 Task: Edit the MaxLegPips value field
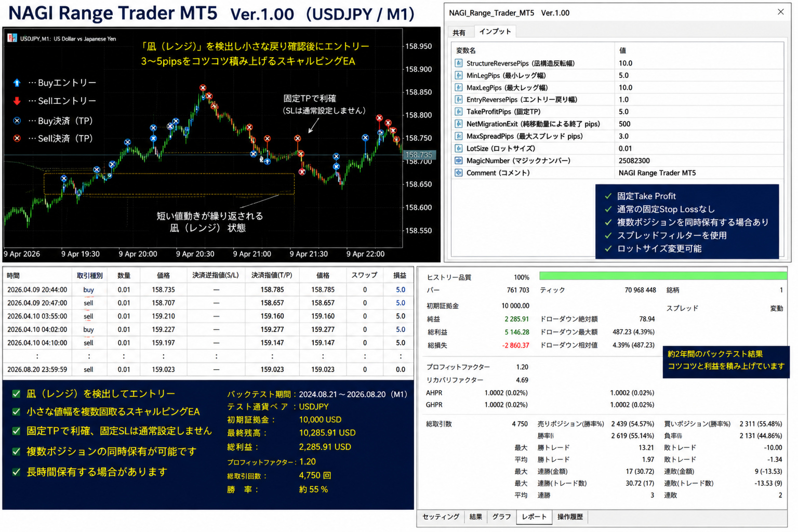[x=699, y=88]
